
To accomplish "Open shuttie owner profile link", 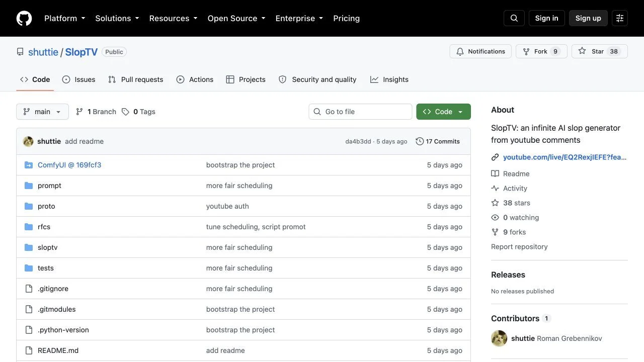I will pos(43,52).
